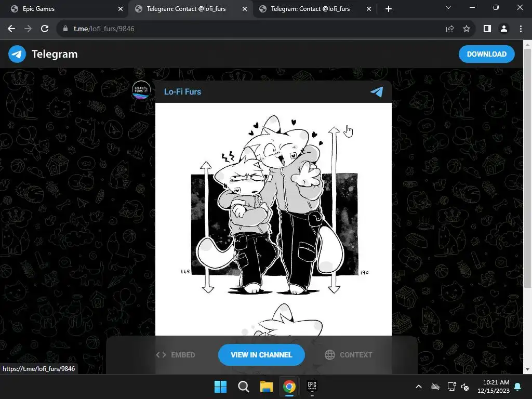Open the Windows Start menu
This screenshot has width=532, height=399.
tap(220, 387)
